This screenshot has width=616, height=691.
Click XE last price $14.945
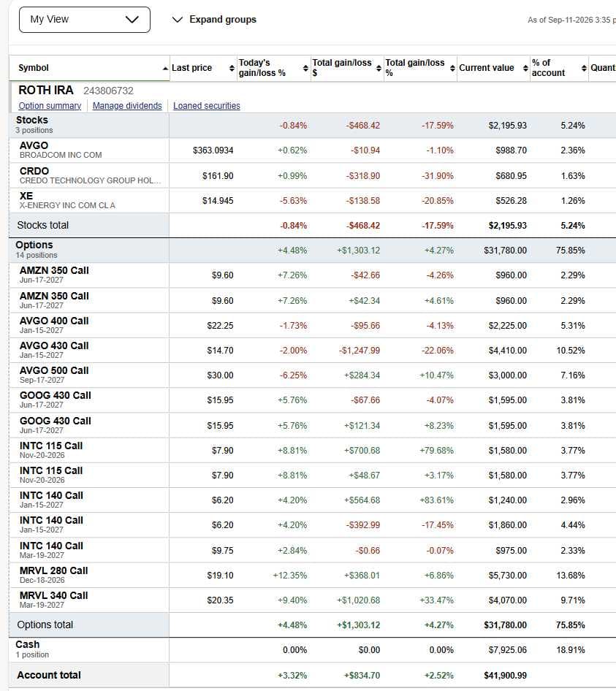(218, 201)
